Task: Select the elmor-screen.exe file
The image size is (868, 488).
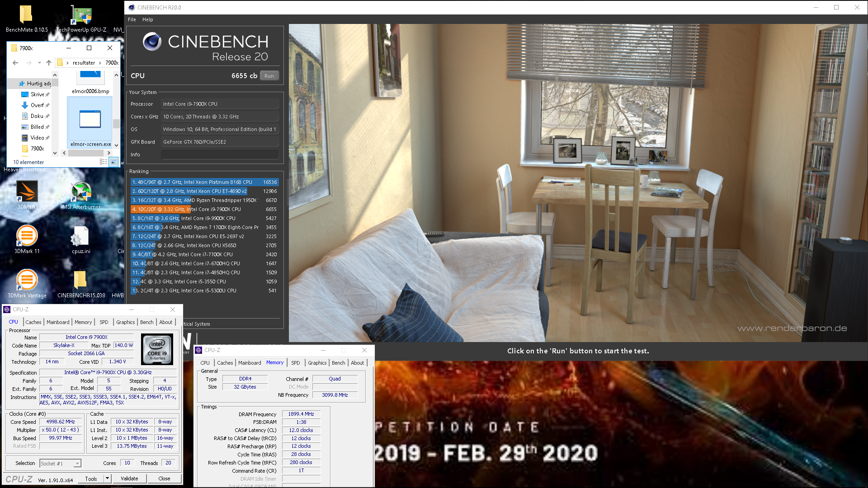Action: pyautogui.click(x=90, y=122)
